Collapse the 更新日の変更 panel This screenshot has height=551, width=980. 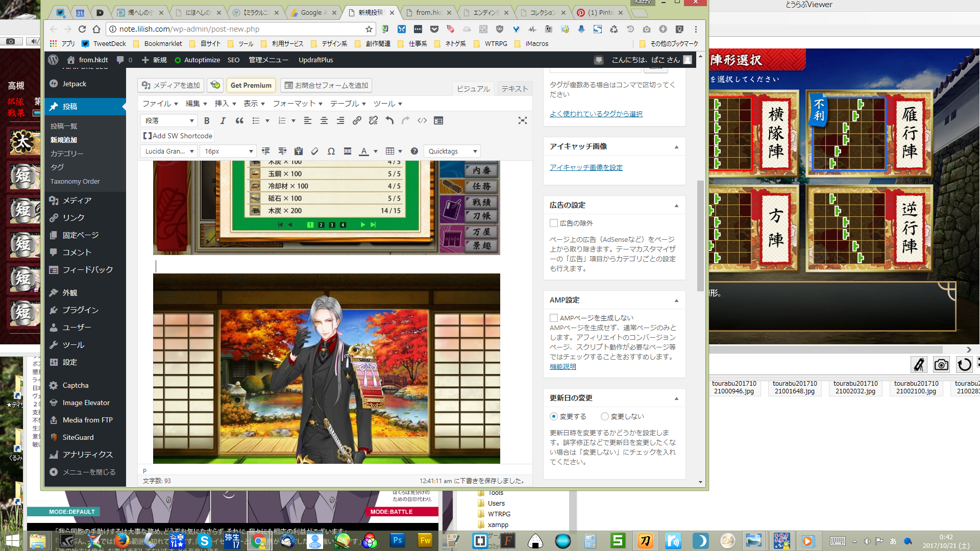(x=676, y=398)
